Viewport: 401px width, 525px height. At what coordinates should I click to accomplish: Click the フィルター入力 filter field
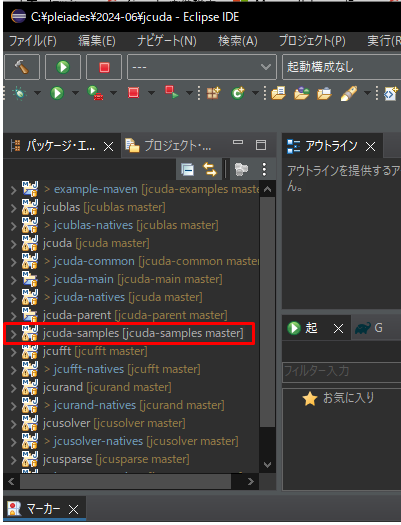(341, 372)
